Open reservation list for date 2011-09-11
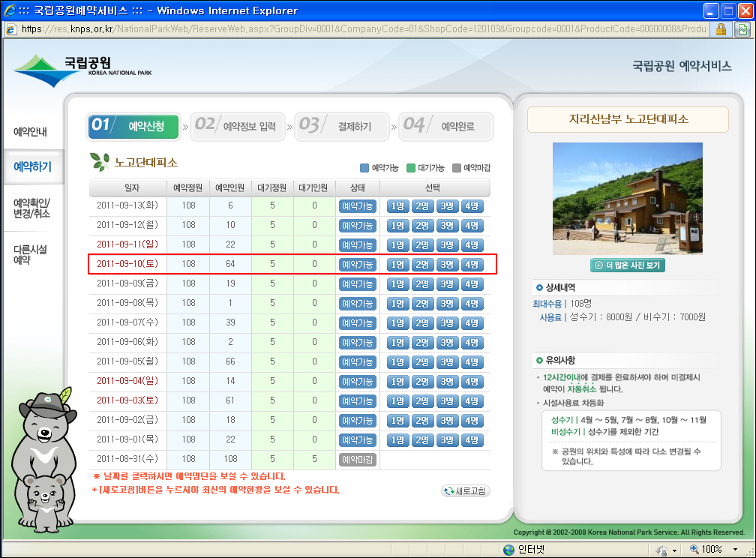 (x=127, y=245)
